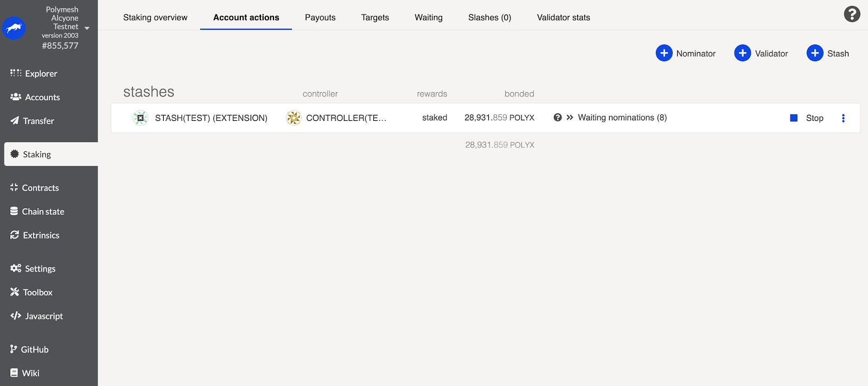Click the plus icon beside Validator
The height and width of the screenshot is (386, 868).
click(x=743, y=53)
